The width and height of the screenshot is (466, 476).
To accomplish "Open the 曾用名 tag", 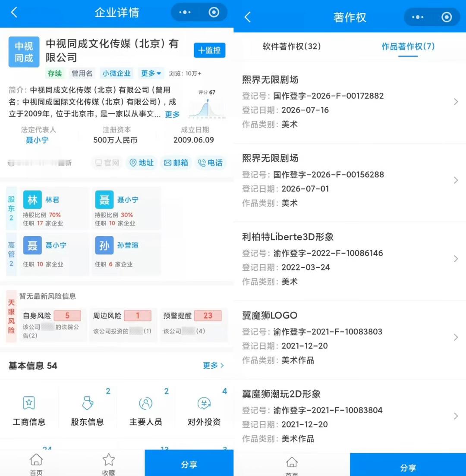I will tap(82, 73).
